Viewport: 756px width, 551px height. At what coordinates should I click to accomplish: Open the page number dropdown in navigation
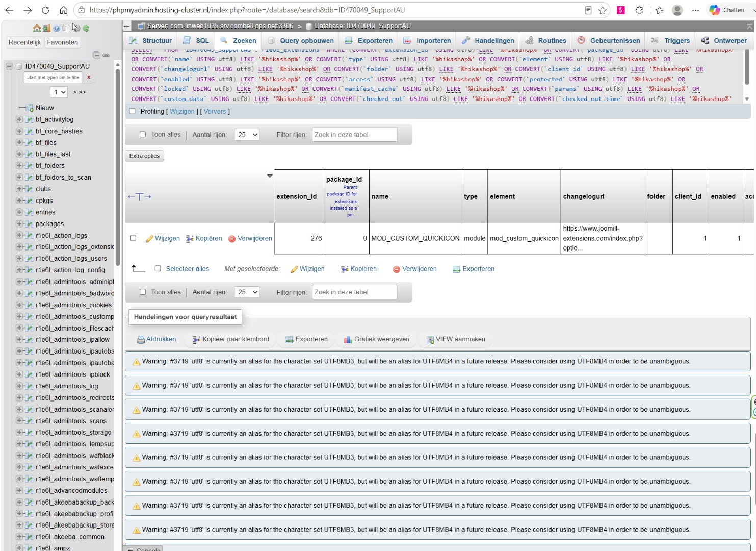click(59, 92)
